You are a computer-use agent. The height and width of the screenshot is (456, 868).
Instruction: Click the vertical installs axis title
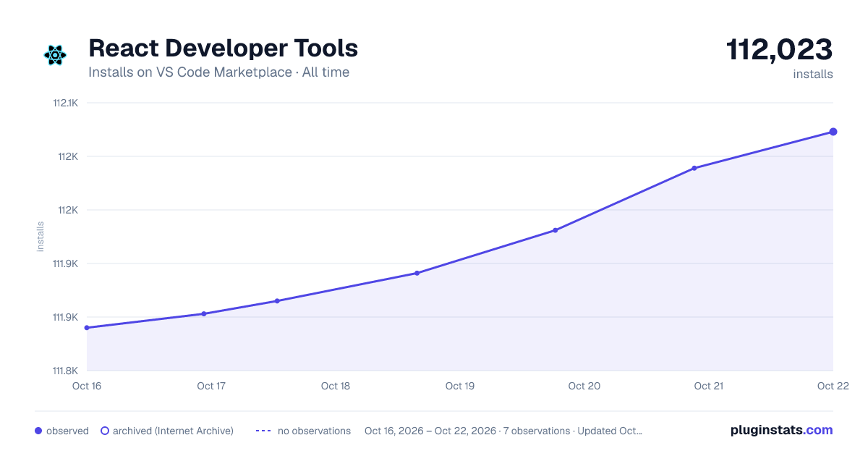coord(41,237)
